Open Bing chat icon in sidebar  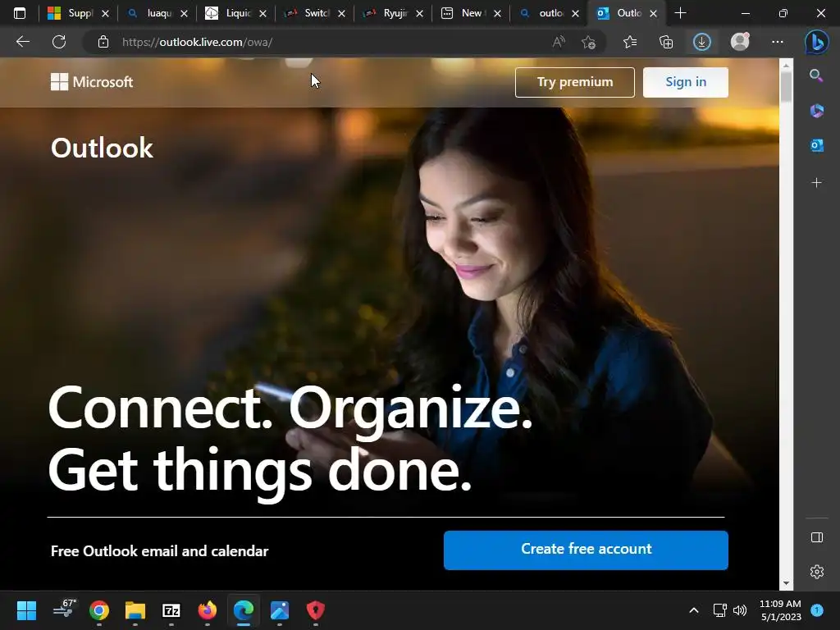816,42
